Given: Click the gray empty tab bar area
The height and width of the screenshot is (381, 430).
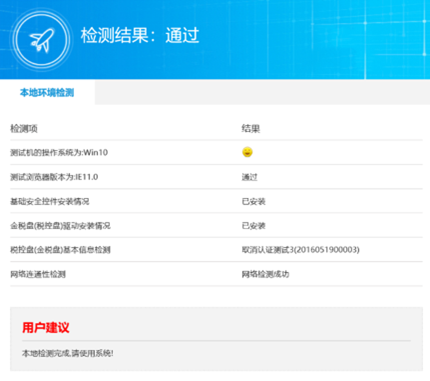Looking at the screenshot, I should tap(262, 92).
